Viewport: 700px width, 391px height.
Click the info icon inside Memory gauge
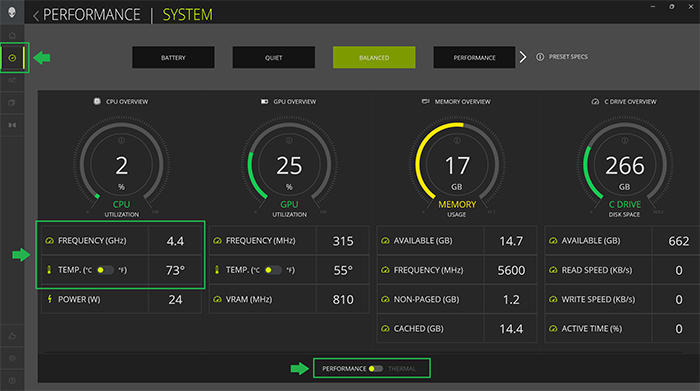pos(457,141)
